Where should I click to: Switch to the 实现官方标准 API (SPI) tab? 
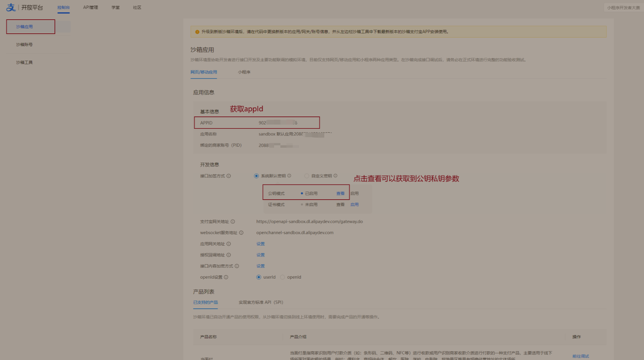[261, 302]
